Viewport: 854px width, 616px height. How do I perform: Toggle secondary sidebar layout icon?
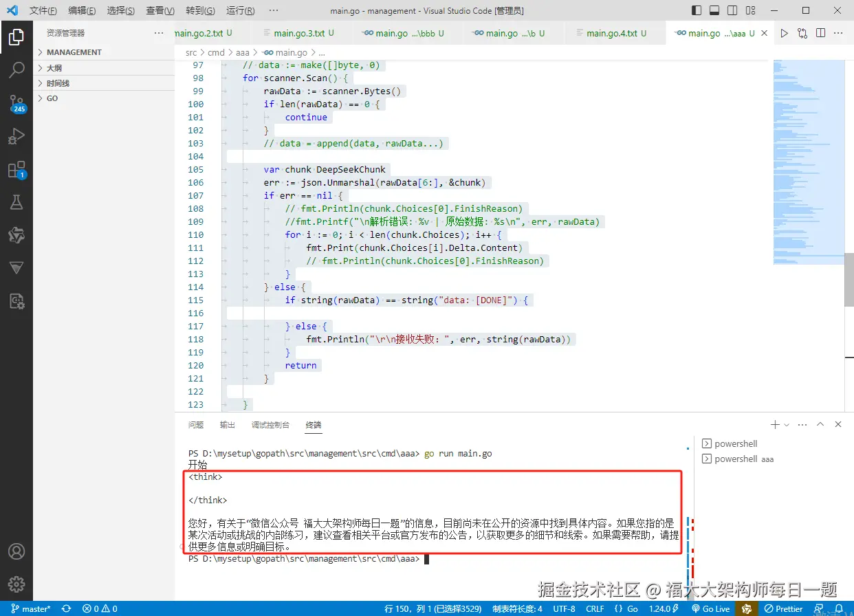pos(732,10)
